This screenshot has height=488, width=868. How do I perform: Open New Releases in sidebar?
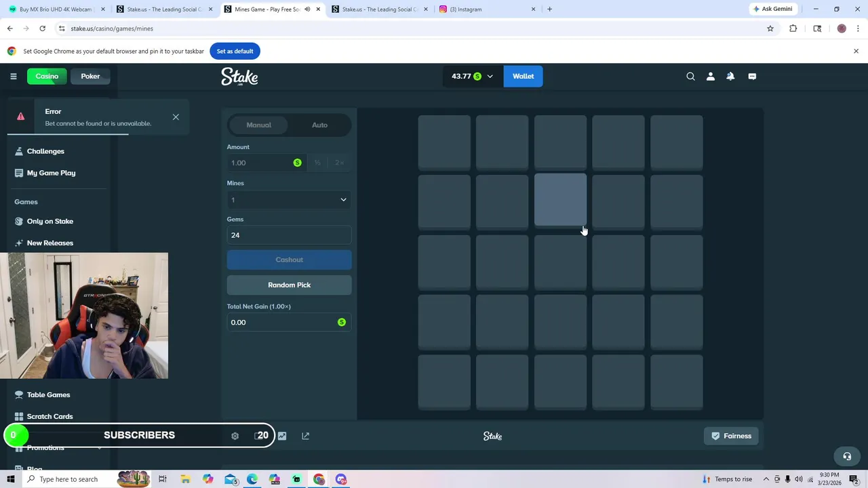tap(50, 243)
